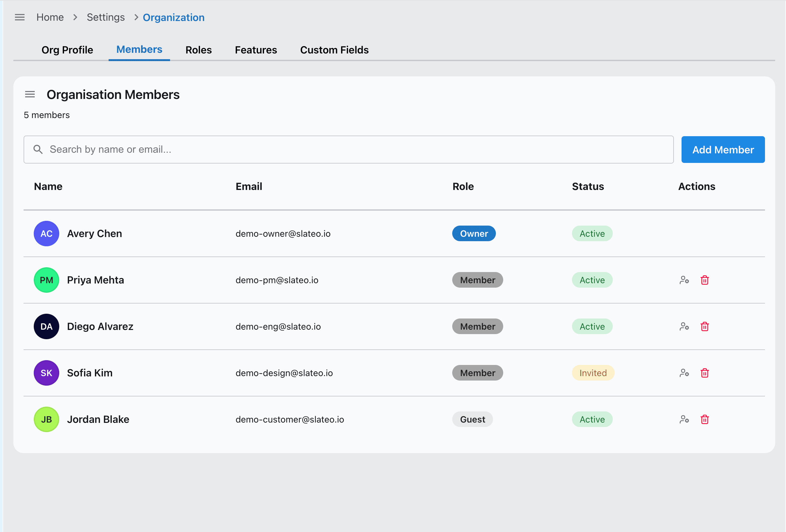Delete Sofia Kim with trash icon
Screen dimensions: 786x532
tap(705, 373)
